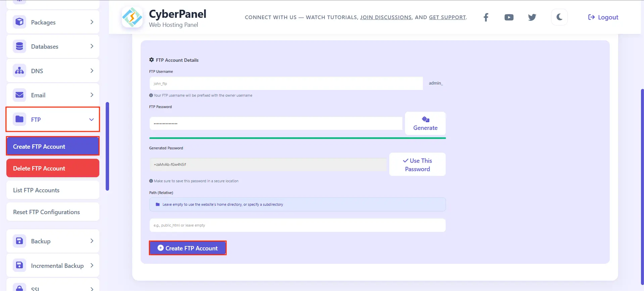644x291 pixels.
Task: Submit the Create FTP Account form button
Action: [188, 248]
